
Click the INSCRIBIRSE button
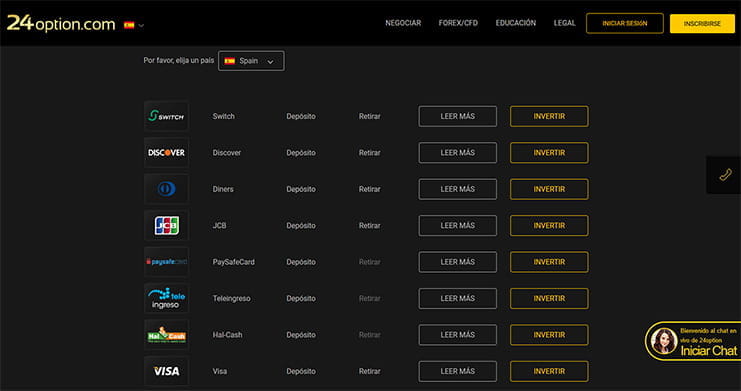702,23
